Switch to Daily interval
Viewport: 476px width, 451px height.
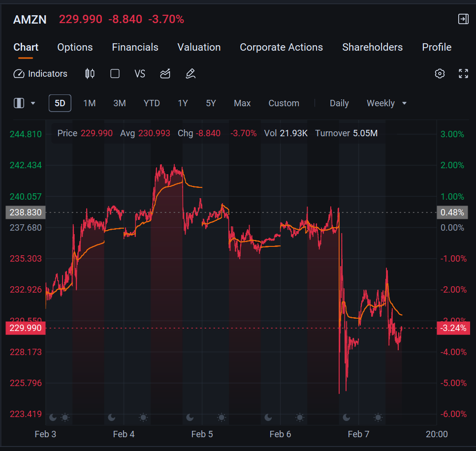click(x=339, y=103)
